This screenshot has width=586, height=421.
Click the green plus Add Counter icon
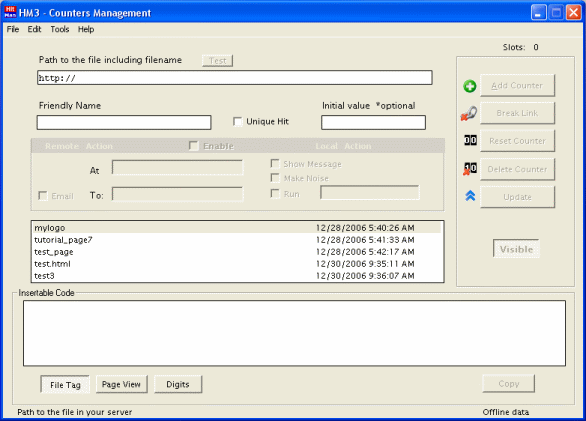tap(470, 86)
